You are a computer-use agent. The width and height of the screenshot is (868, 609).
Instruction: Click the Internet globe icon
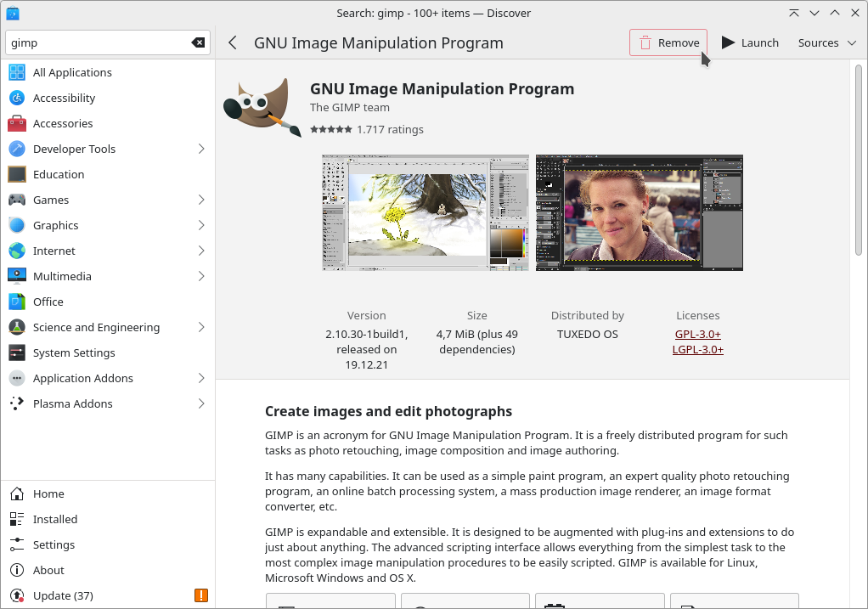[17, 251]
